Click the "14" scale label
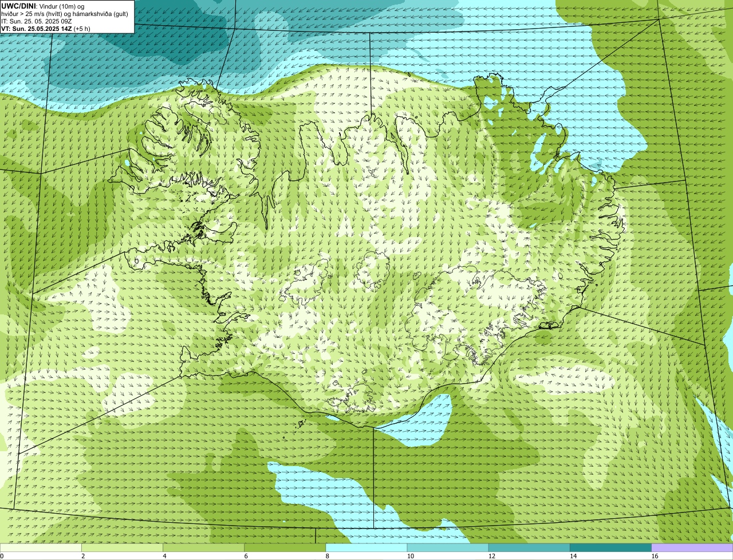 [x=573, y=556]
